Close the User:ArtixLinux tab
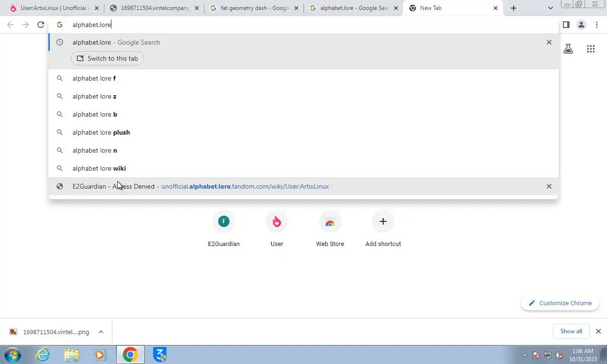Viewport: 607px width, 364px height. coord(97,8)
